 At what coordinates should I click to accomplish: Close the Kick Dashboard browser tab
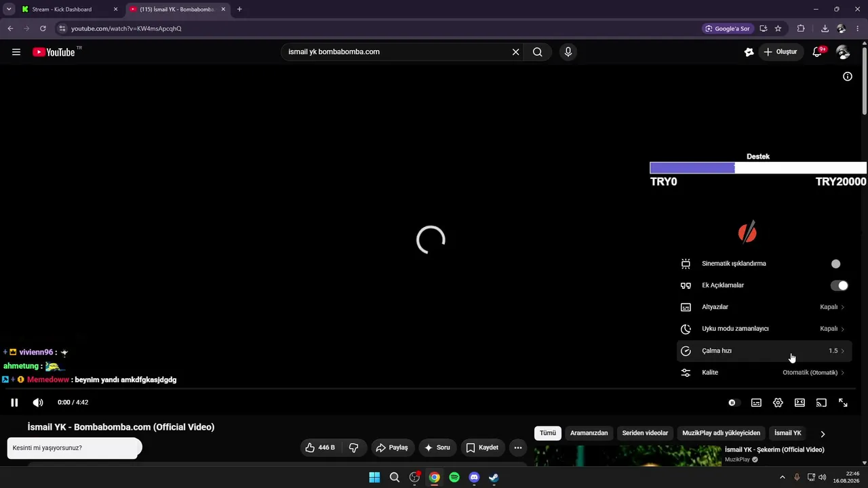click(x=115, y=9)
